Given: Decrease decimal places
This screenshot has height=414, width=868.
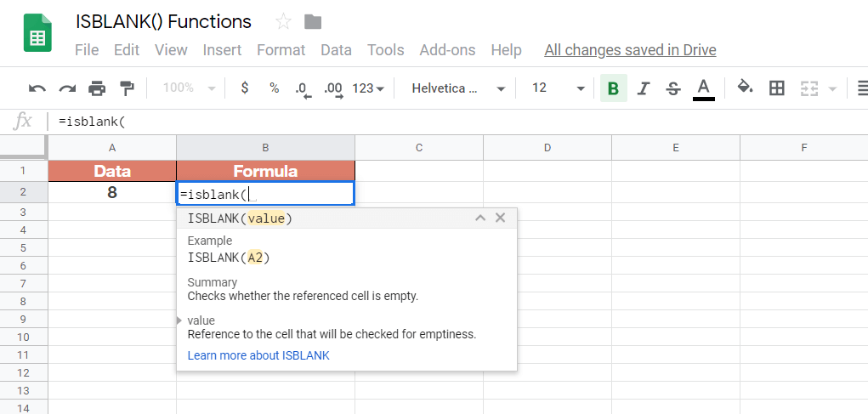Looking at the screenshot, I should (x=304, y=88).
